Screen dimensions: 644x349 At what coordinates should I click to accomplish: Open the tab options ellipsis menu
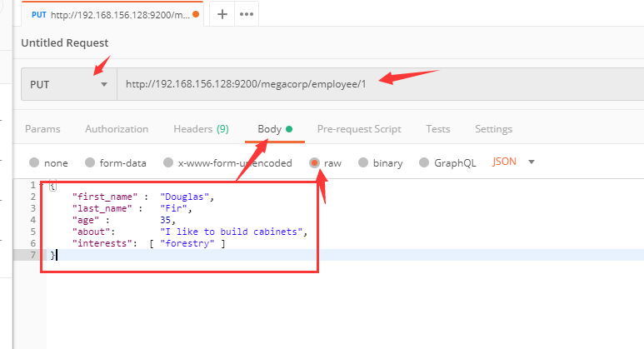pyautogui.click(x=246, y=14)
